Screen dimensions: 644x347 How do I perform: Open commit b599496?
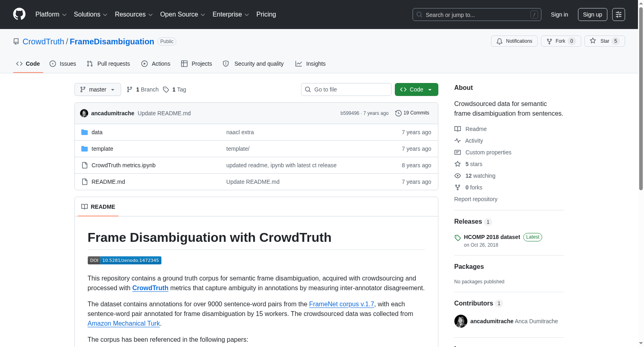350,113
